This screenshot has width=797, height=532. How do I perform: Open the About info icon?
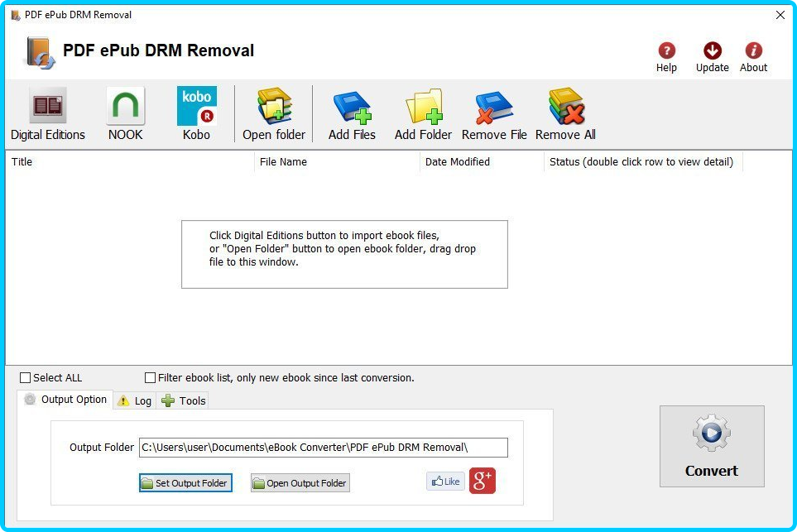tap(753, 50)
